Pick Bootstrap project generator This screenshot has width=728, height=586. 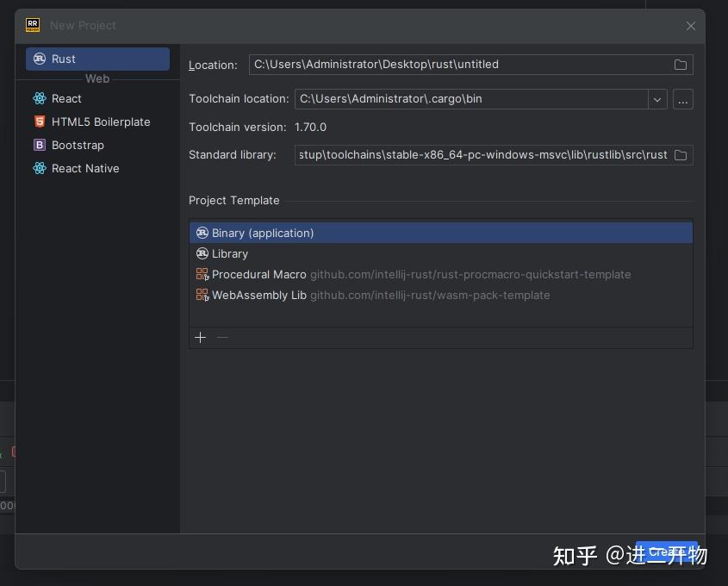(x=78, y=146)
